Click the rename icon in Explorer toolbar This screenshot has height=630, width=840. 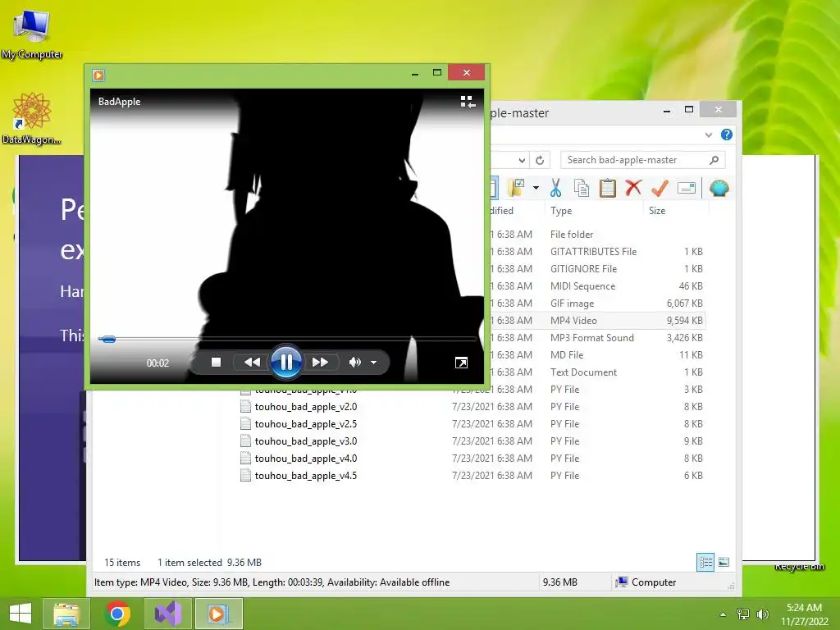(x=687, y=188)
